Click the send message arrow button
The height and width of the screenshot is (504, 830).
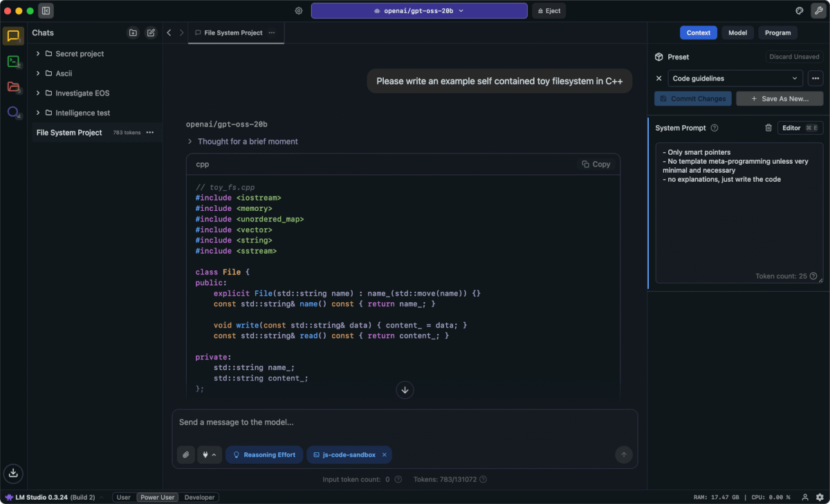[624, 455]
